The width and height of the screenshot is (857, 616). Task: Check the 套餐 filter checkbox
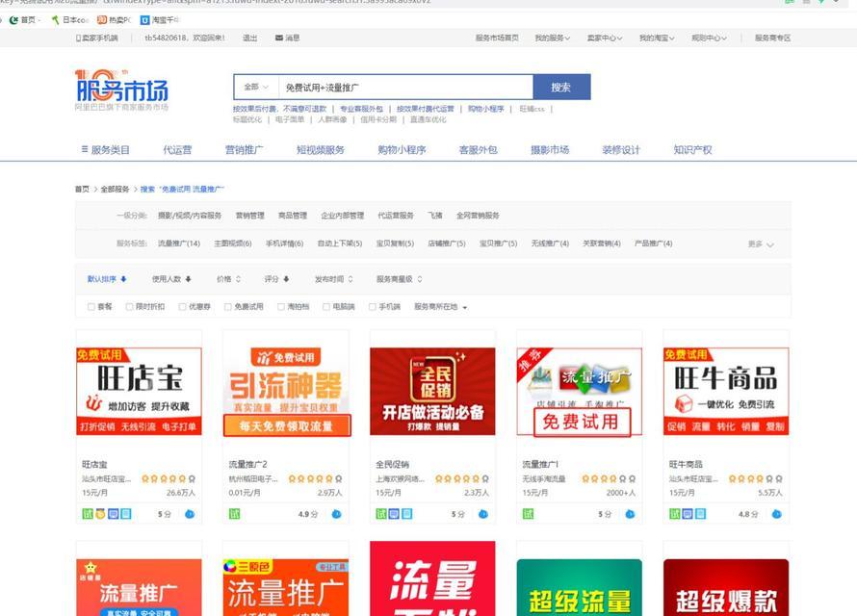tap(91, 307)
